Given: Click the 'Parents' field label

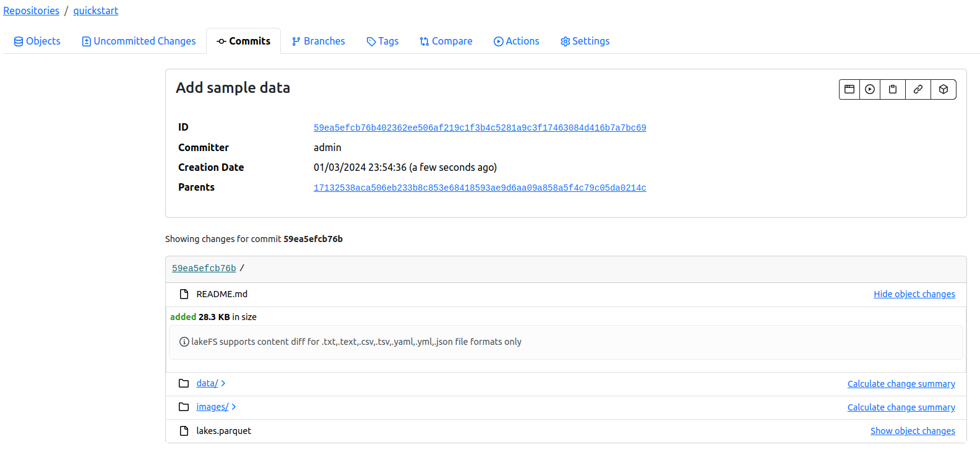Looking at the screenshot, I should click(197, 187).
